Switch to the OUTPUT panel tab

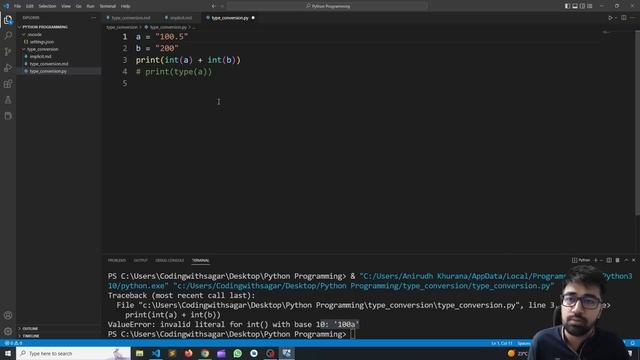tap(140, 260)
